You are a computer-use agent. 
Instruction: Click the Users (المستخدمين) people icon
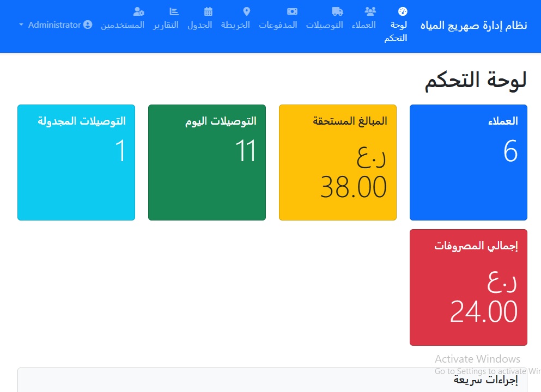(138, 11)
